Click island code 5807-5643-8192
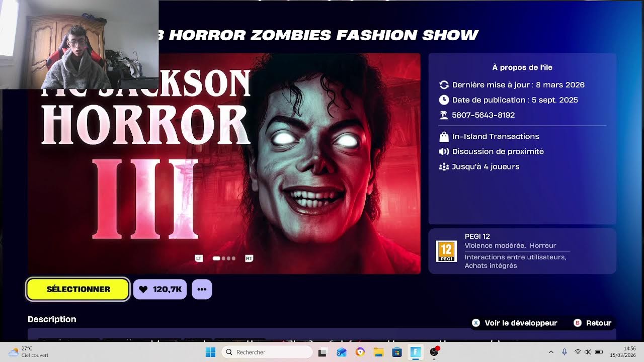The image size is (644, 362). 483,115
